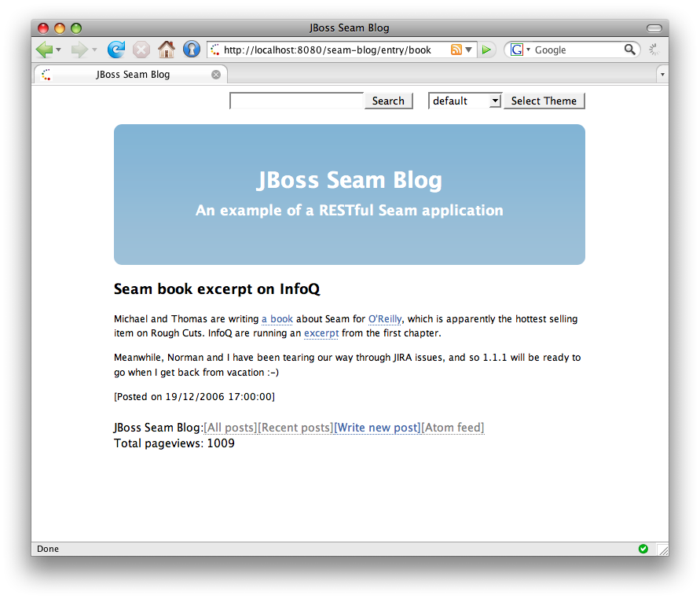Open the back history dropdown arrow
The image size is (700, 599).
click(59, 50)
